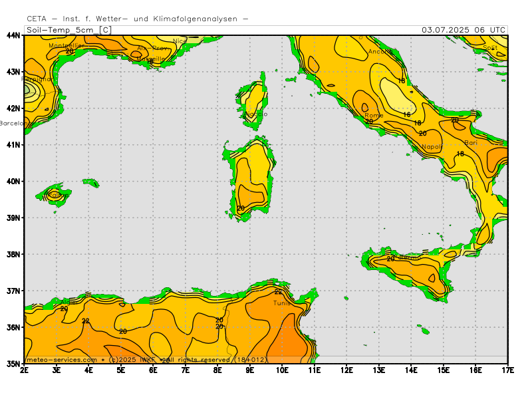Click the Marseille city label
This screenshot has width=532, height=399.
pos(151,59)
